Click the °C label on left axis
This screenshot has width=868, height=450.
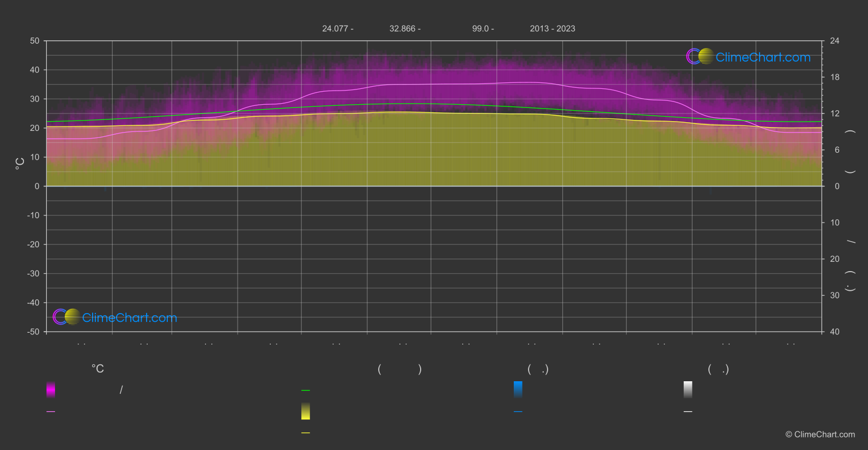point(20,164)
